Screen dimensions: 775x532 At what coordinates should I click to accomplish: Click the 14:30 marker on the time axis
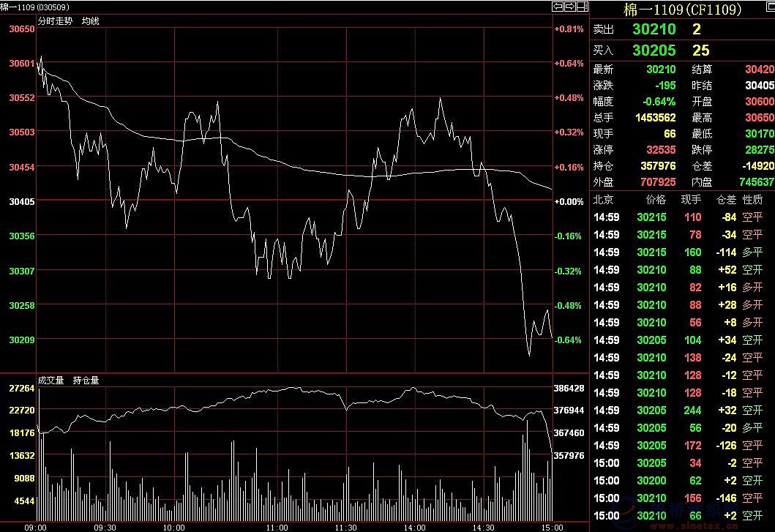[x=483, y=527]
